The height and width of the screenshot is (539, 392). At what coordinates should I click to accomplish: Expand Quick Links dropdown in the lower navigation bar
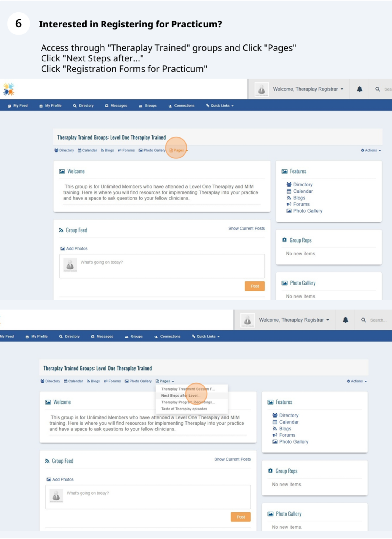pyautogui.click(x=206, y=336)
